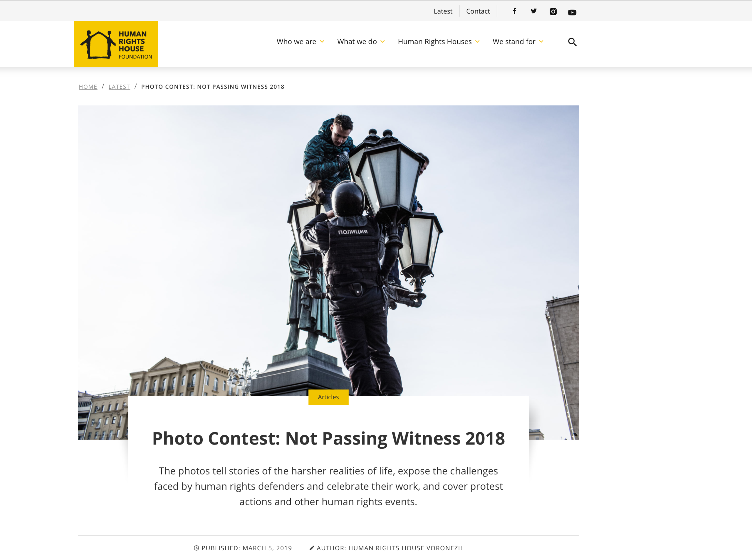Screen dimensions: 752x560
Task: Follow the HOME breadcrumb link
Action: point(88,87)
